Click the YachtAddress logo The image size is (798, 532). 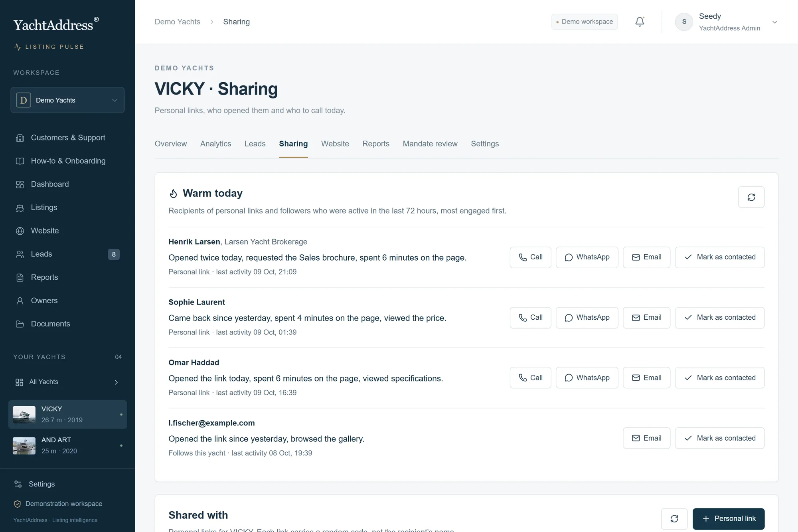(56, 25)
